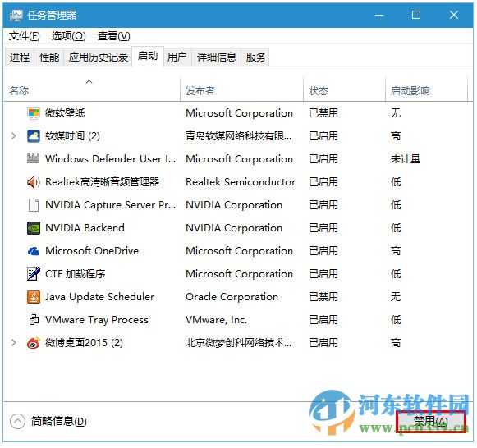The image size is (477, 448).
Task: Switch to the 进程 tab
Action: pos(20,57)
